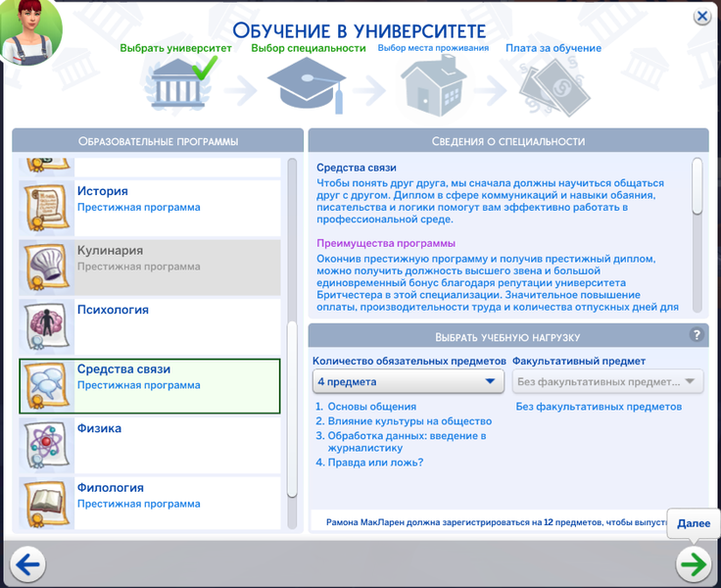Close the university enrollment window
This screenshot has height=588, width=721.
point(702,17)
